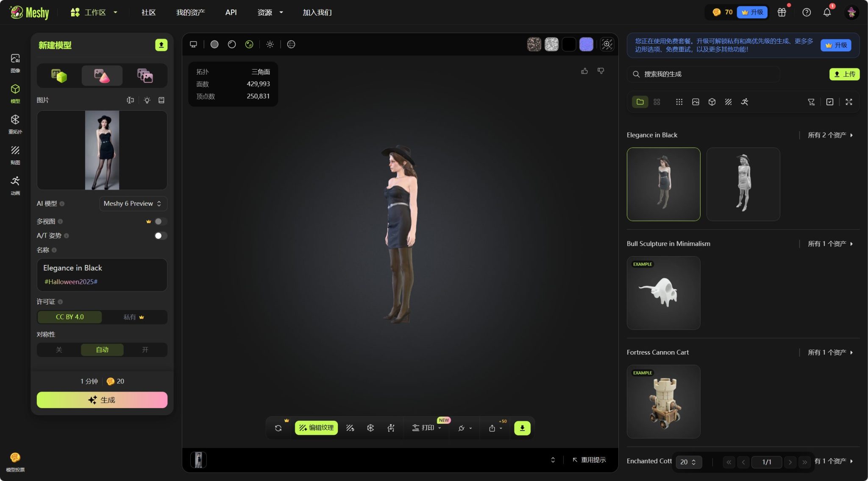
Task: Expand Elegance in Black all assets
Action: tap(830, 135)
